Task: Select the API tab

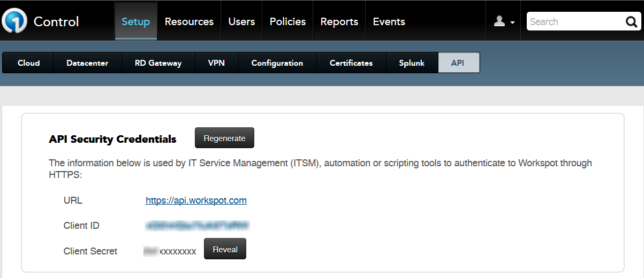Action: click(458, 63)
